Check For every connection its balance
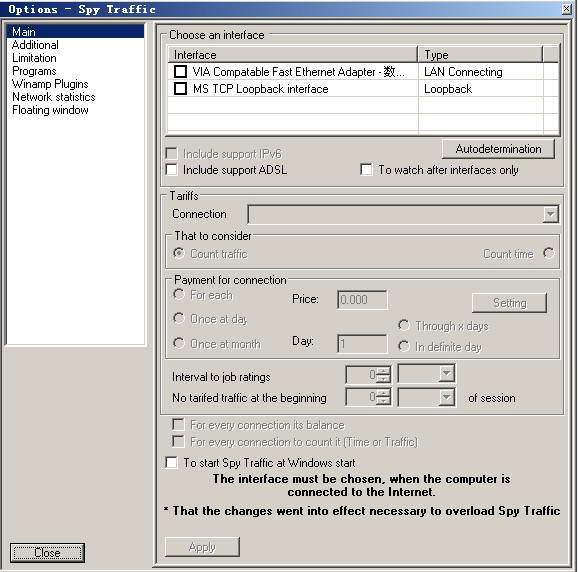578x572 pixels. tap(178, 424)
